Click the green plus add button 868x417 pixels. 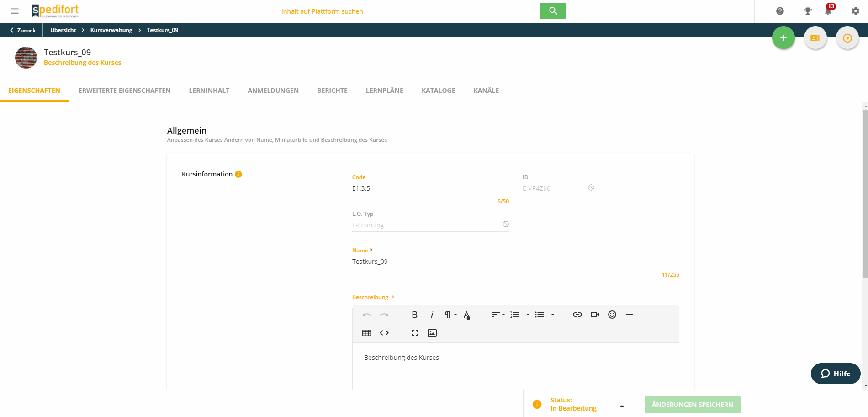[x=783, y=38]
